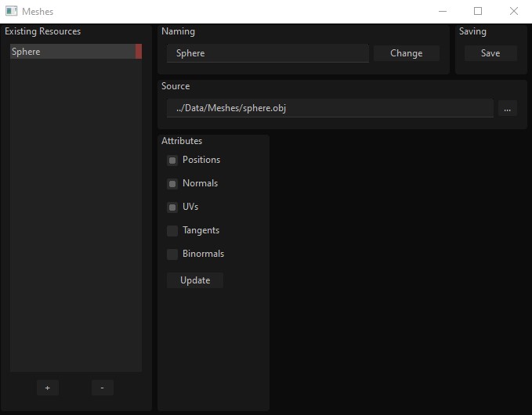This screenshot has width=532, height=415.
Task: Enable the Binormals attribute checkbox
Action: tap(172, 254)
